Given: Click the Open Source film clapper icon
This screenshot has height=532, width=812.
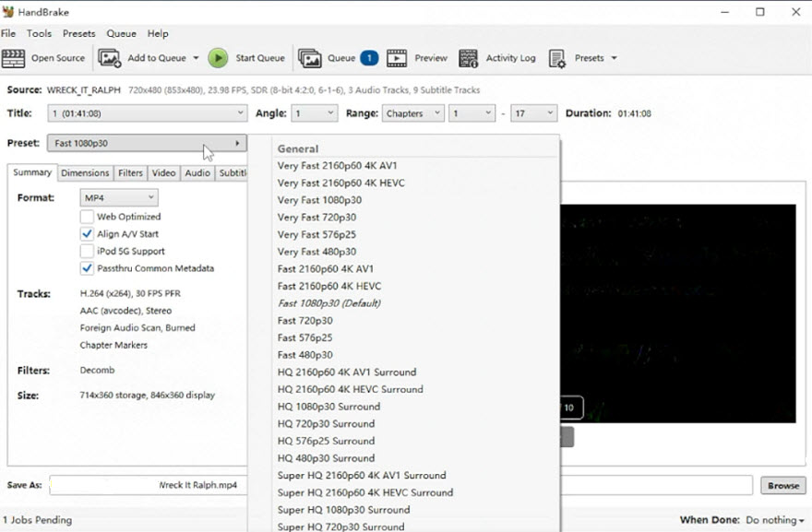Looking at the screenshot, I should click(14, 58).
